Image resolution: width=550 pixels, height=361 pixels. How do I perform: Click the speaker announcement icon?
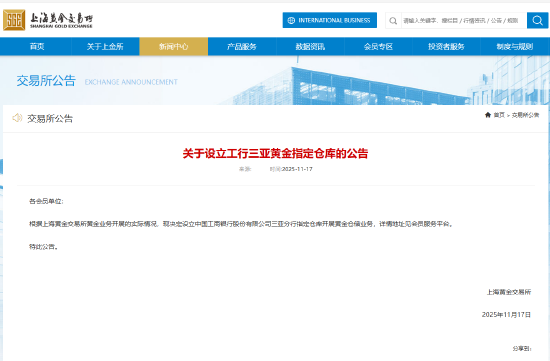(17, 118)
